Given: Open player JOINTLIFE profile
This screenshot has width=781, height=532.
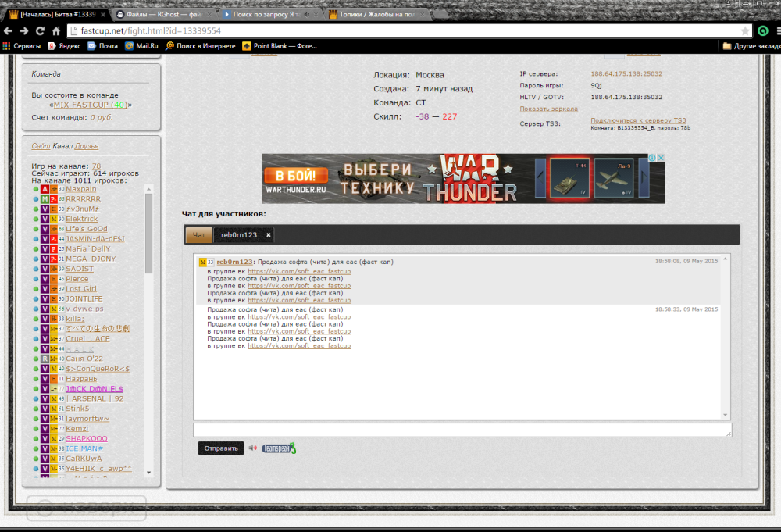Looking at the screenshot, I should (84, 298).
